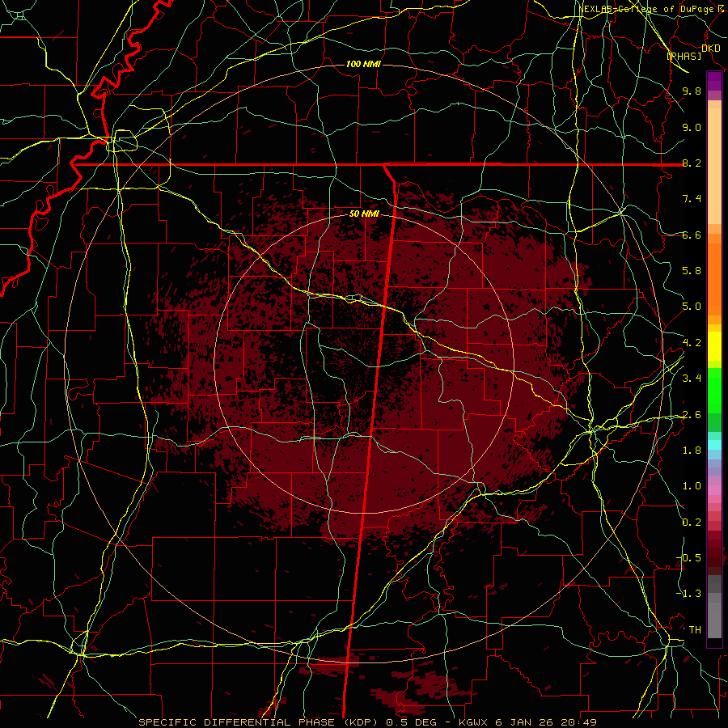The width and height of the screenshot is (728, 728).
Task: Click the 6.6 legend value
Action: (x=692, y=235)
